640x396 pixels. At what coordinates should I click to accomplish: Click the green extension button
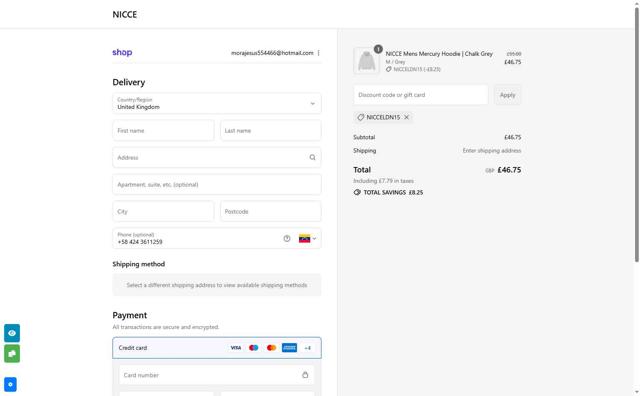pyautogui.click(x=12, y=354)
